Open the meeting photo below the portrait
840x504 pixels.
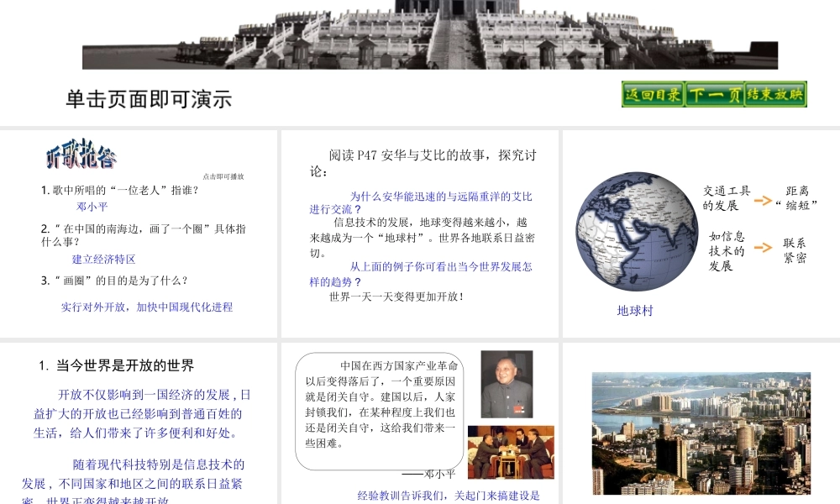511,452
